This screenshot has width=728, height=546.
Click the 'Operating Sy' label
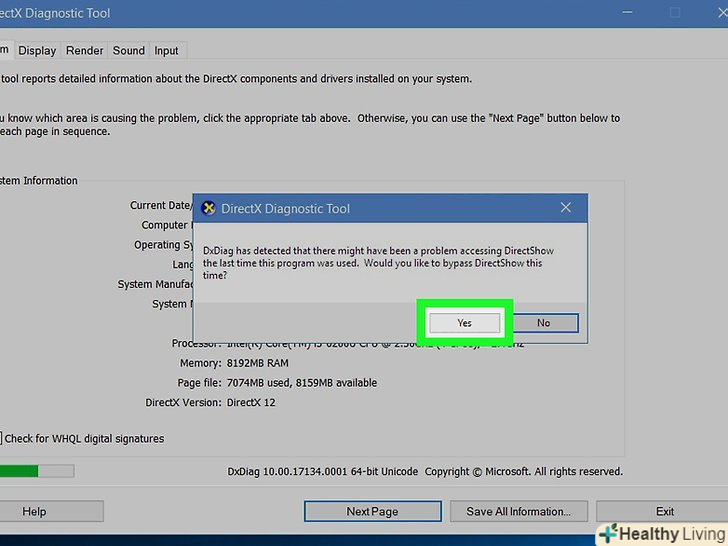coord(163,245)
